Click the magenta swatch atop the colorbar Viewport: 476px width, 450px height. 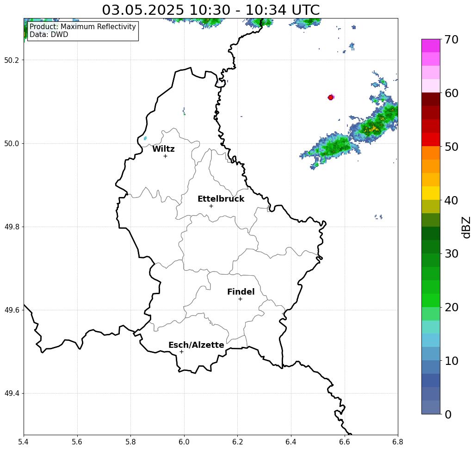pos(431,46)
